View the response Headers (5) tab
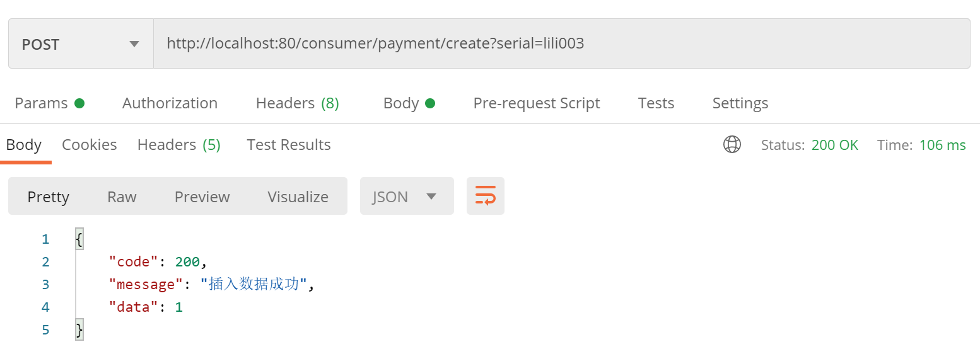Screen dimensions: 980x354 click(x=179, y=144)
